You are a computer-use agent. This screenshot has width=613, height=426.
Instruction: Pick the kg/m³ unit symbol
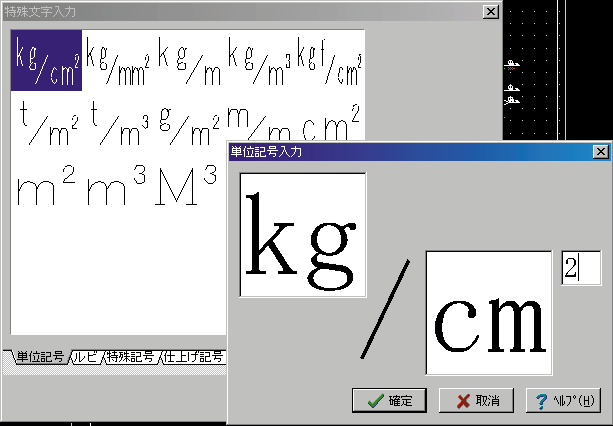(260, 60)
